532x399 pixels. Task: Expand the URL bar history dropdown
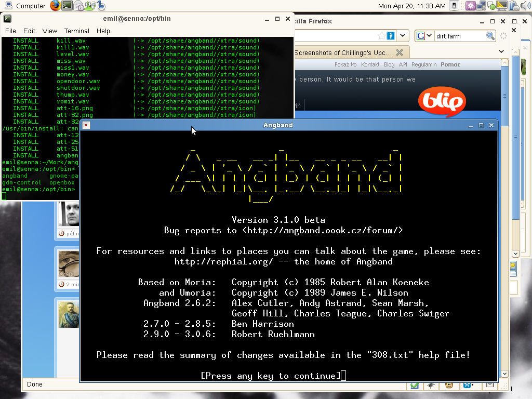pos(403,36)
